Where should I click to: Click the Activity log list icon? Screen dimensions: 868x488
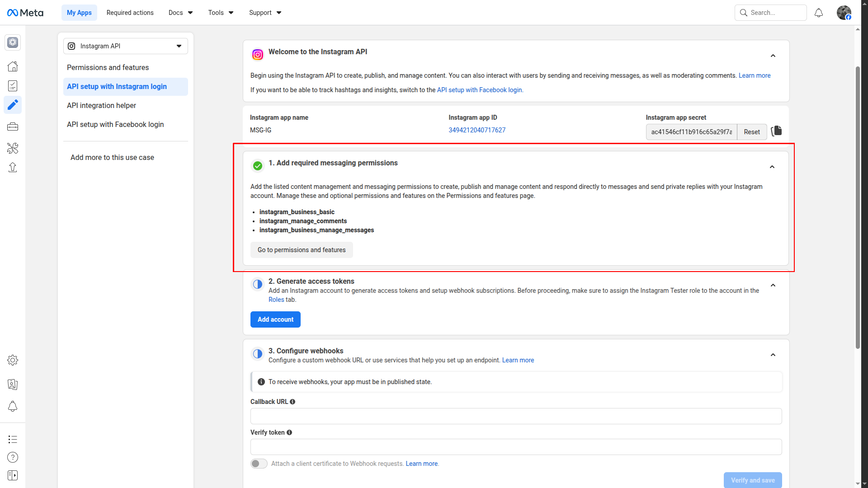13,439
